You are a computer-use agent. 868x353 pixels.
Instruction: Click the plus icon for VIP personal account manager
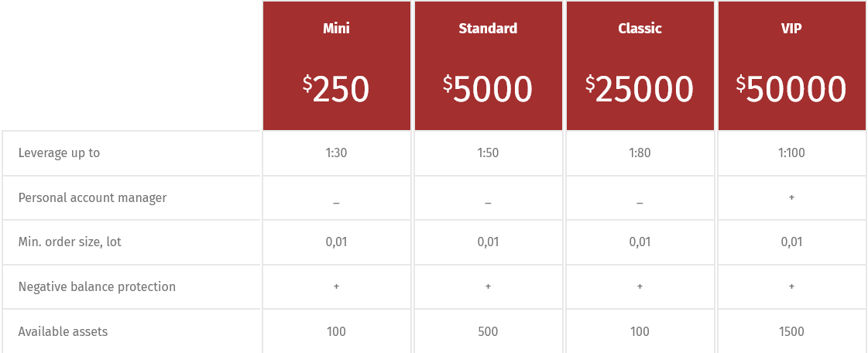pyautogui.click(x=791, y=197)
